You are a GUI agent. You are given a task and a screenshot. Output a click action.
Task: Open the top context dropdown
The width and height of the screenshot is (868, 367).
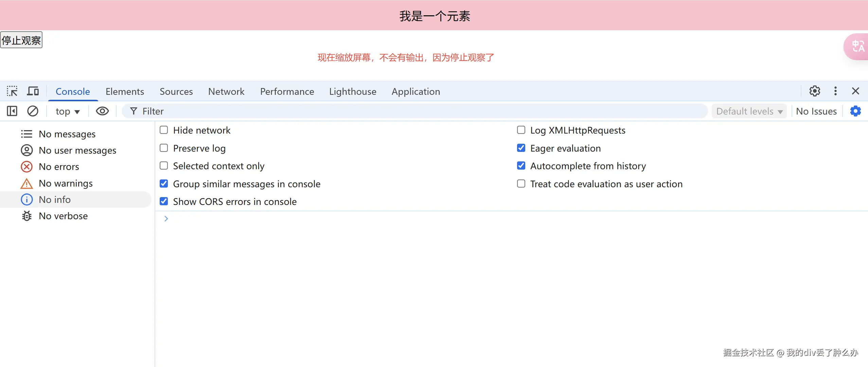[x=67, y=111]
